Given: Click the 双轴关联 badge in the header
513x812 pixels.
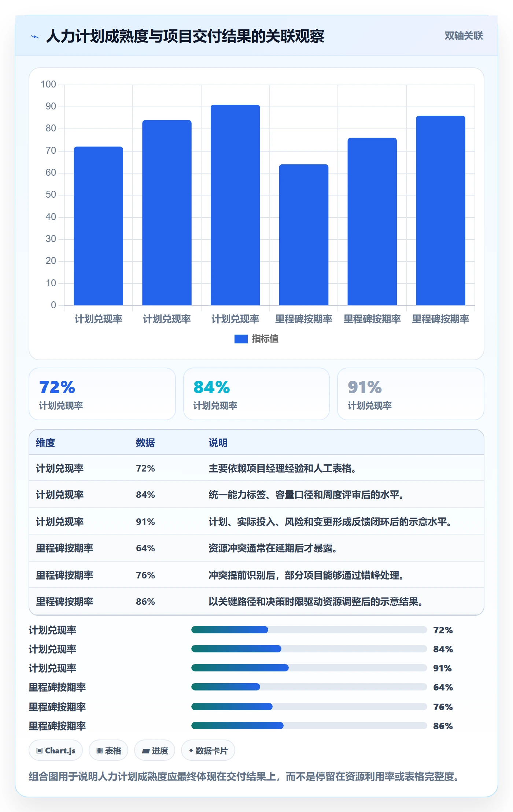Looking at the screenshot, I should [464, 36].
